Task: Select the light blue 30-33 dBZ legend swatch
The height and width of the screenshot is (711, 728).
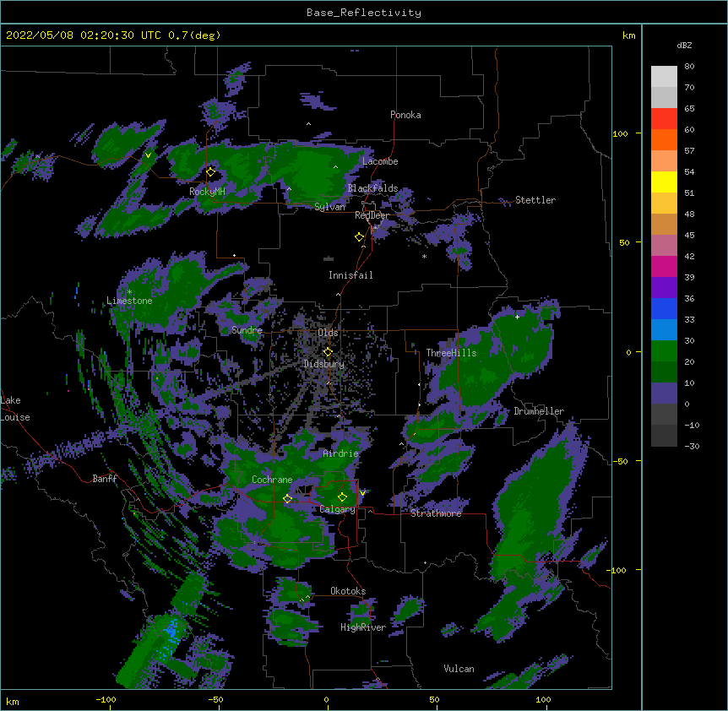Action: (x=664, y=330)
